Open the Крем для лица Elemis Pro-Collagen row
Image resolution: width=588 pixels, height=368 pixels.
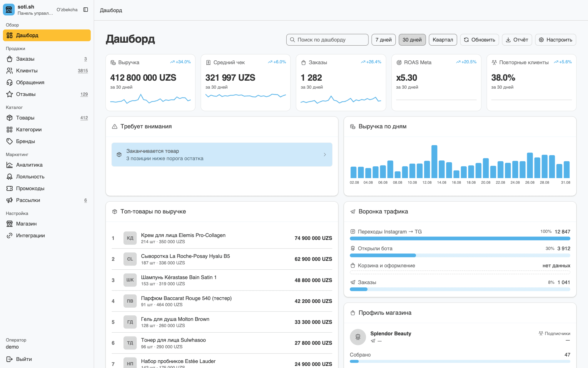[x=222, y=238]
